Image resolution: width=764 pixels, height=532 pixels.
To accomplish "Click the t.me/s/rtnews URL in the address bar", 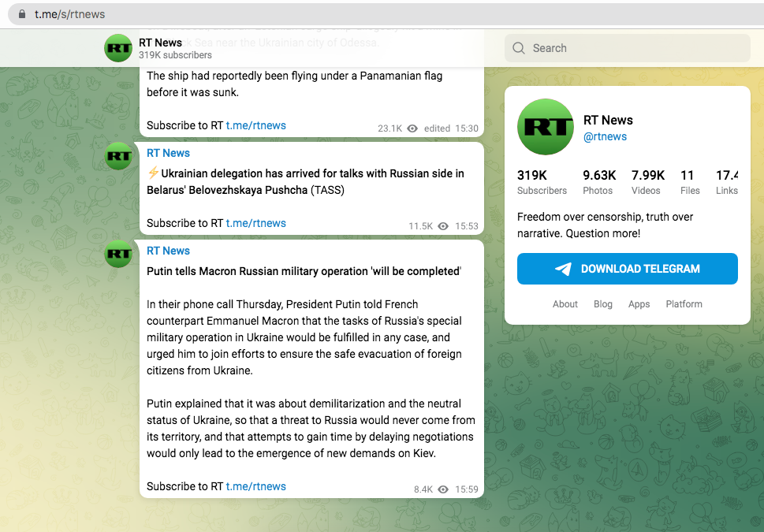I will point(69,14).
